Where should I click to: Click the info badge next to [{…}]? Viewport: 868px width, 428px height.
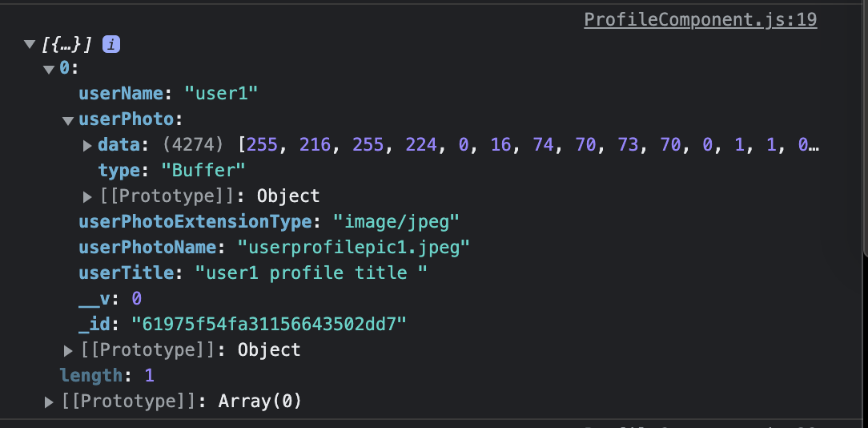(x=111, y=45)
